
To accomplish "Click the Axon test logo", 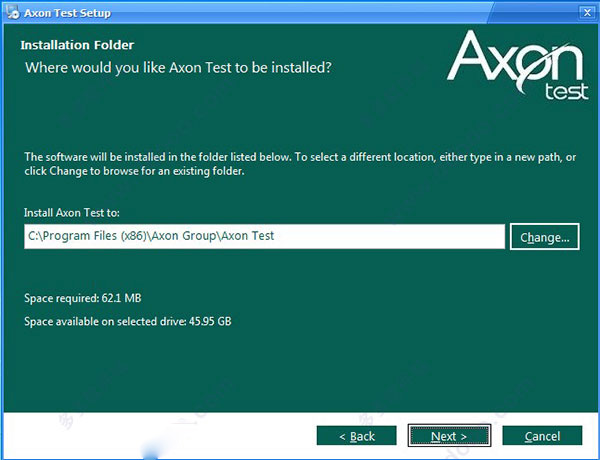I will click(x=518, y=65).
